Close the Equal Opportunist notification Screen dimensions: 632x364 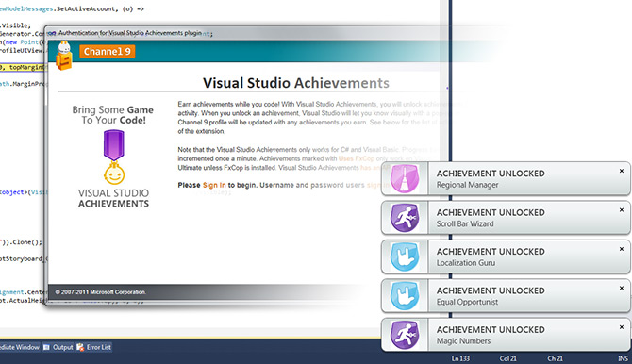[x=622, y=289]
